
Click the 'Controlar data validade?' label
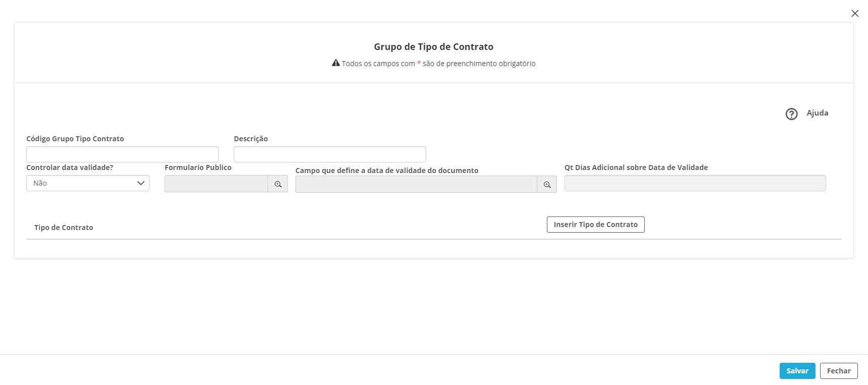pyautogui.click(x=70, y=168)
